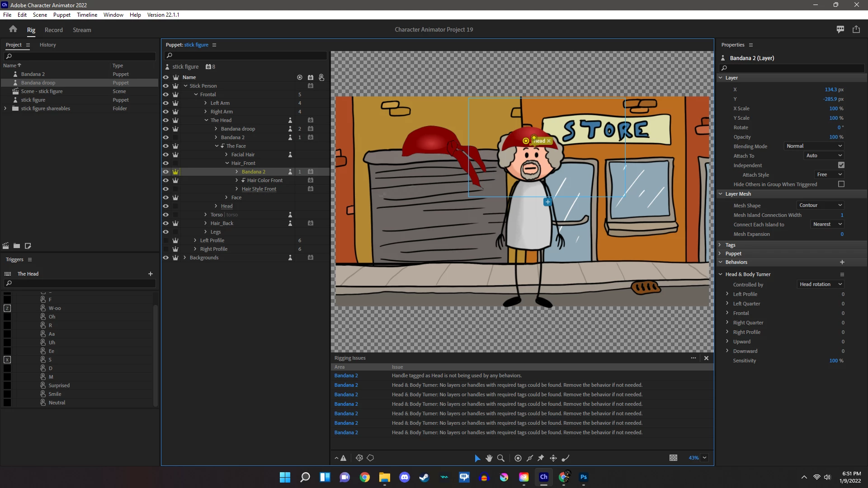Toggle the Independent checkbox
Viewport: 868px width, 488px height.
tap(841, 165)
